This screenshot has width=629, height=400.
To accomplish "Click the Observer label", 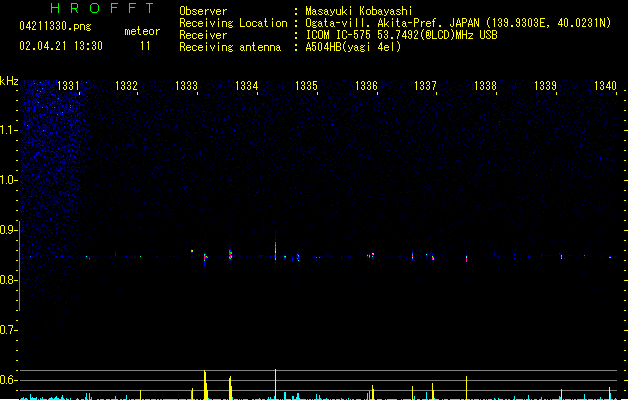I will point(203,11).
